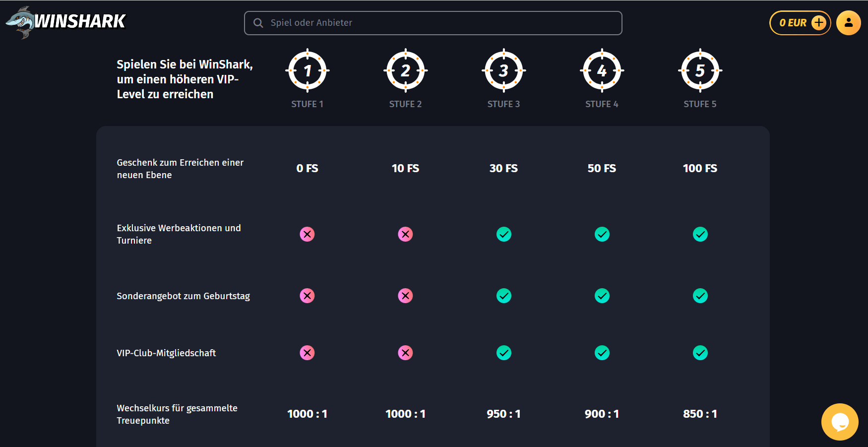
Task: Click Stufe 5 checkmark for VIP-Club-Mitgliedschaft
Action: click(x=700, y=353)
